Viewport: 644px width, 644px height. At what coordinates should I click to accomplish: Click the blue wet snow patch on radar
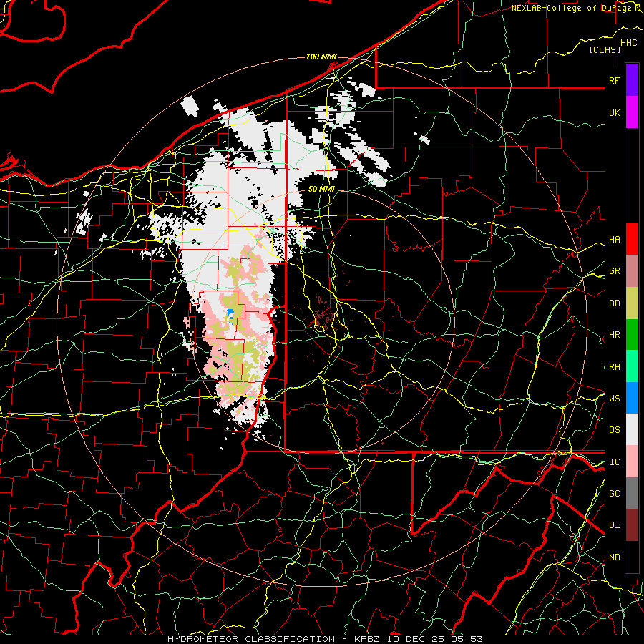pos(230,315)
